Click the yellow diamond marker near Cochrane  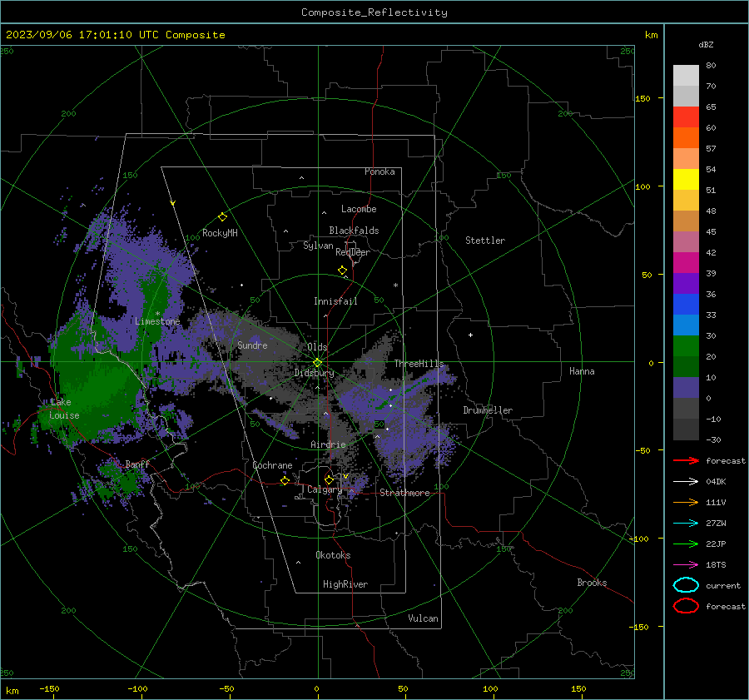[285, 480]
